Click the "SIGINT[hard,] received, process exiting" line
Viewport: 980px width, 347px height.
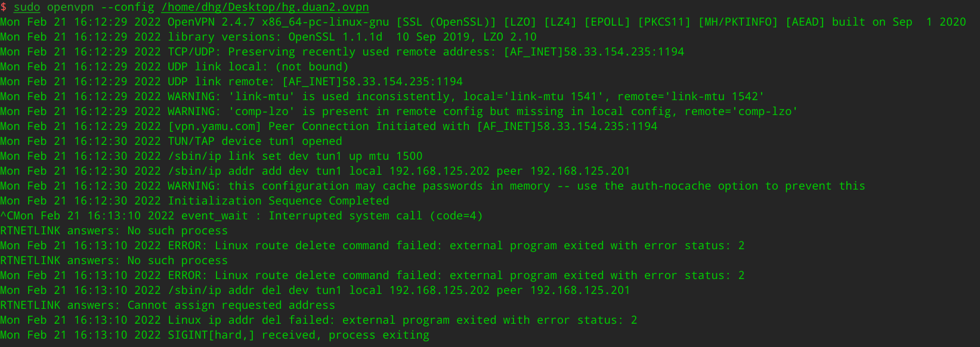point(298,335)
